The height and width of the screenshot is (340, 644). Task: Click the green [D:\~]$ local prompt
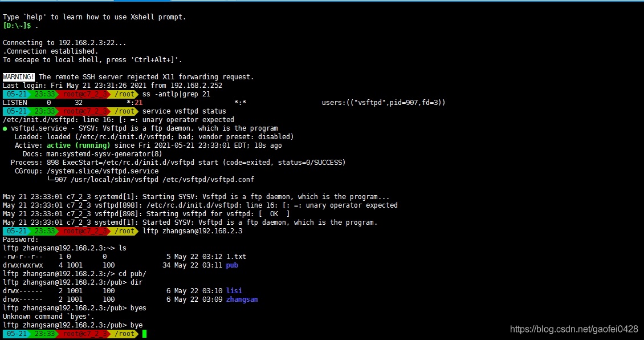(17, 26)
